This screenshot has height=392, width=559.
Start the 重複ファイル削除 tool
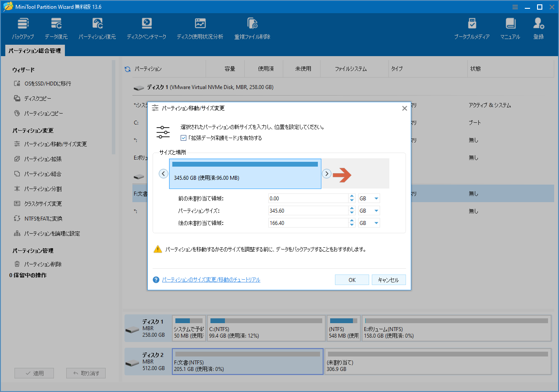[252, 27]
